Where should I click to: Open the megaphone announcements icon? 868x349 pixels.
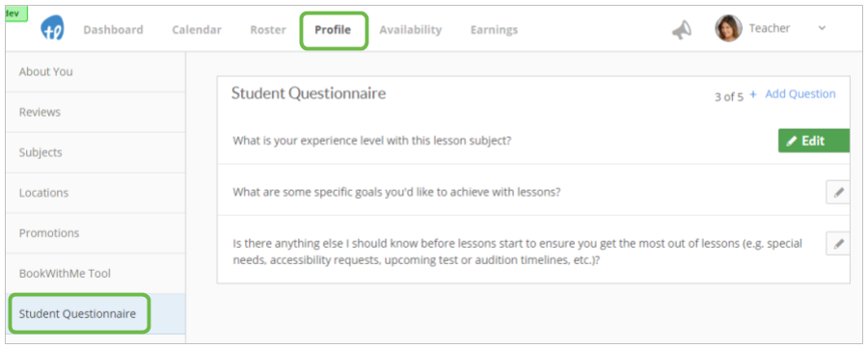[682, 30]
